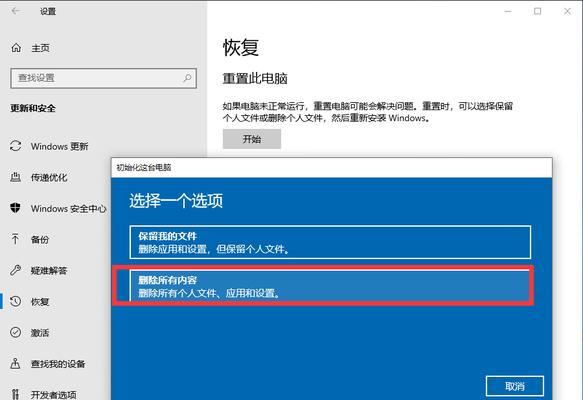The height and width of the screenshot is (400, 583).
Task: Open Windows 更新 sync icon
Action: pos(16,146)
